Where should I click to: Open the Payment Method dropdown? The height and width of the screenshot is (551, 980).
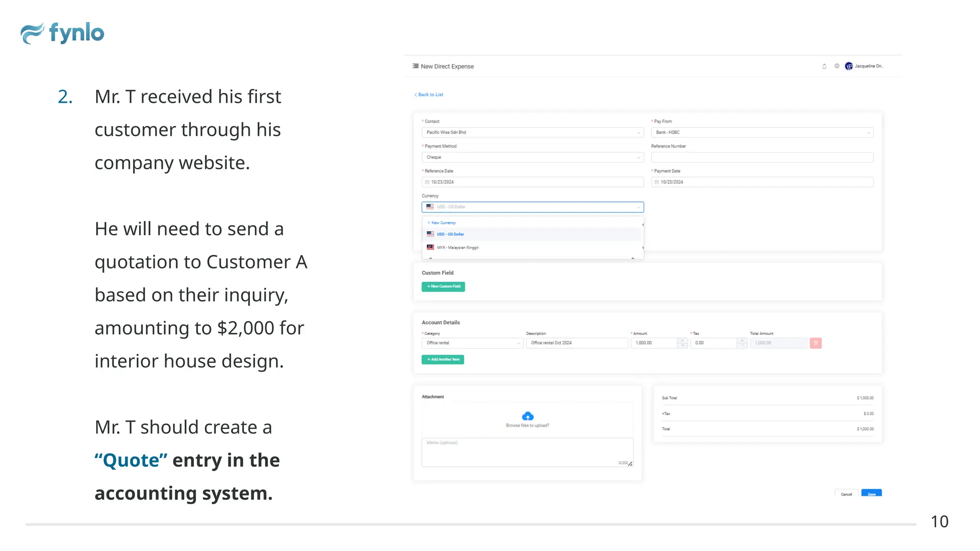(x=532, y=157)
